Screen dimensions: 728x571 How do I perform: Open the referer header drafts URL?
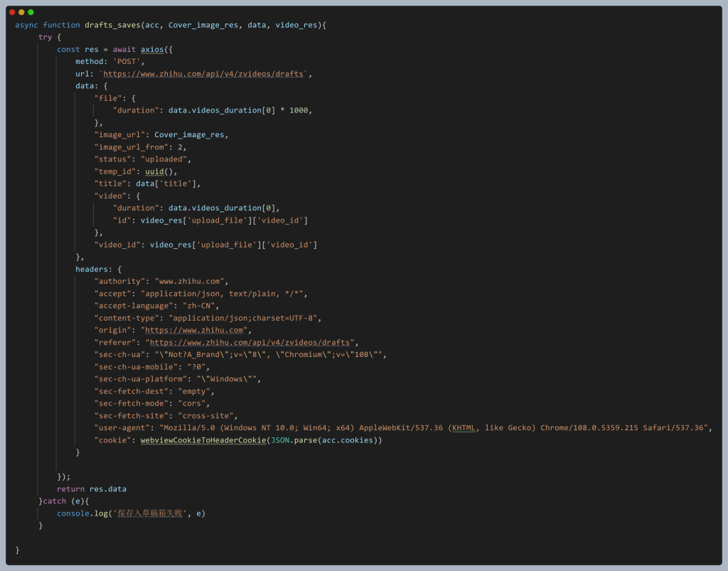(250, 343)
